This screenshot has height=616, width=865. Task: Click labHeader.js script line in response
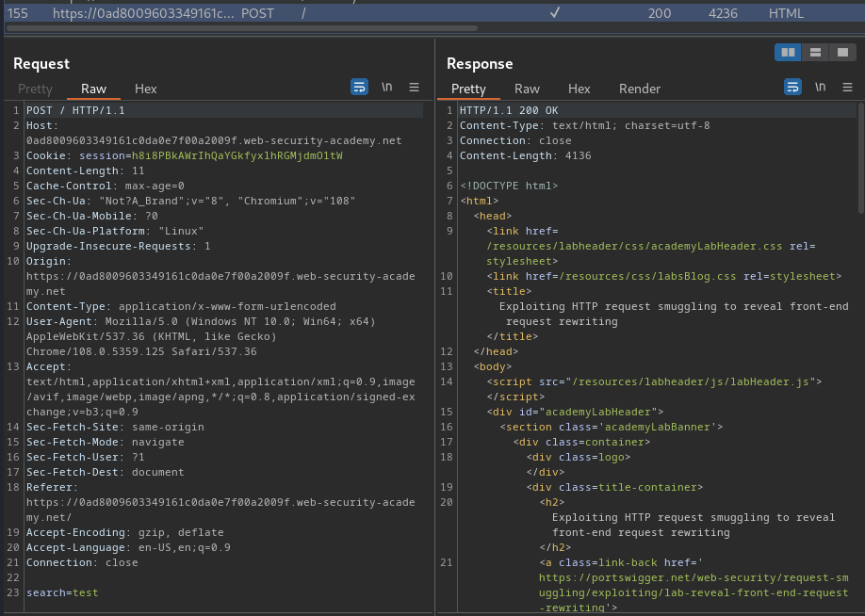pos(654,381)
